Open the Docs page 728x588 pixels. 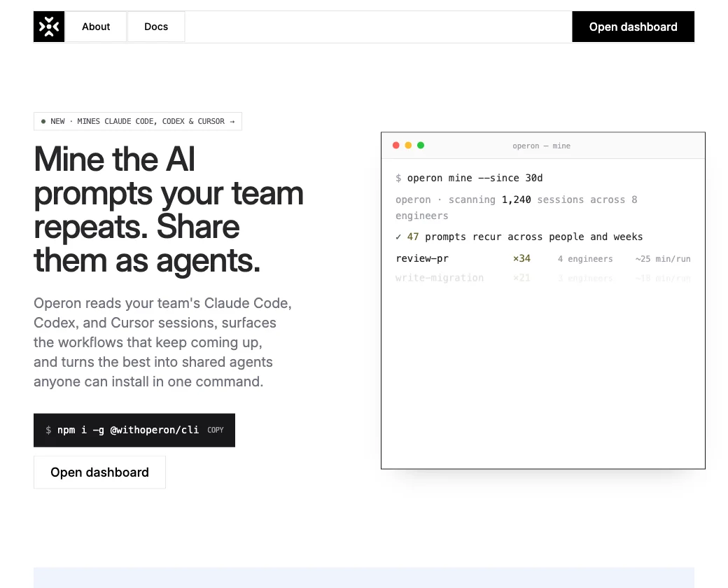coord(156,27)
